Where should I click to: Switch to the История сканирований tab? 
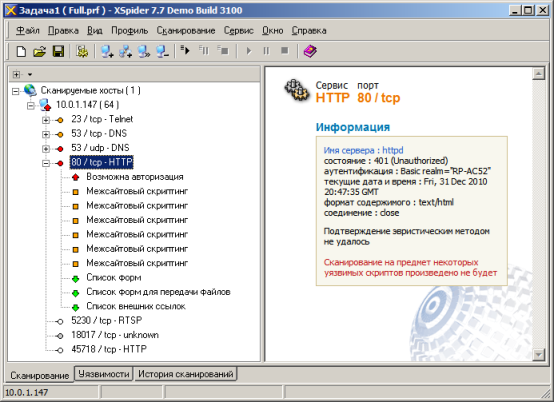pos(185,374)
